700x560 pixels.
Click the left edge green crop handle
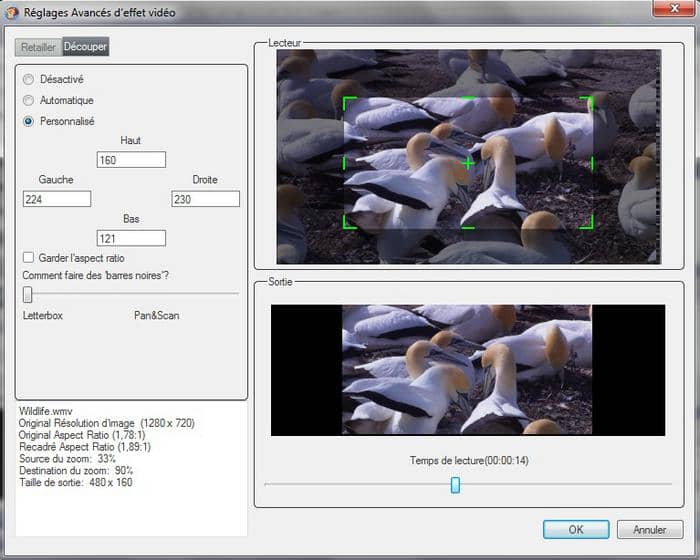(344, 163)
